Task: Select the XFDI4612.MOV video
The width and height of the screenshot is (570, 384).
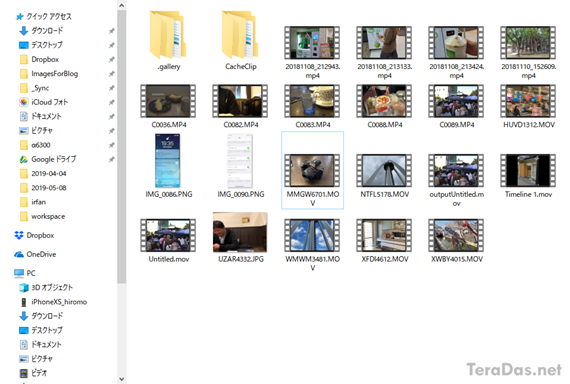Action: pyautogui.click(x=384, y=240)
